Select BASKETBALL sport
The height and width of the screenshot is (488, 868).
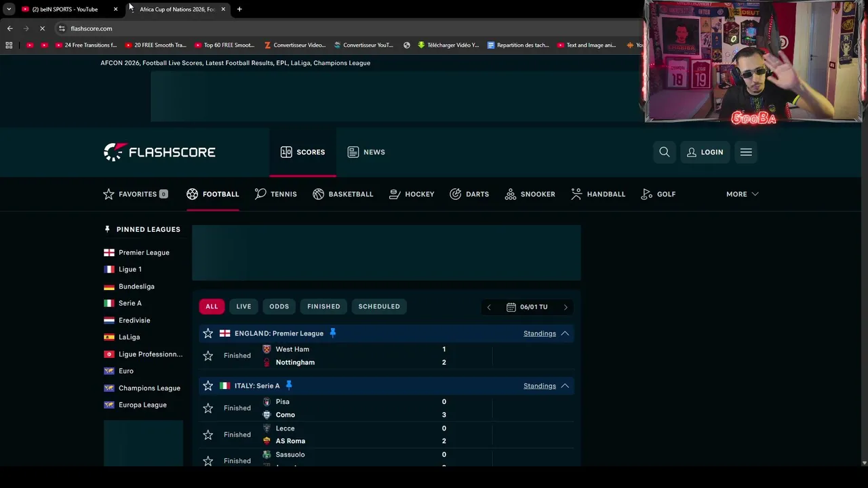(343, 194)
